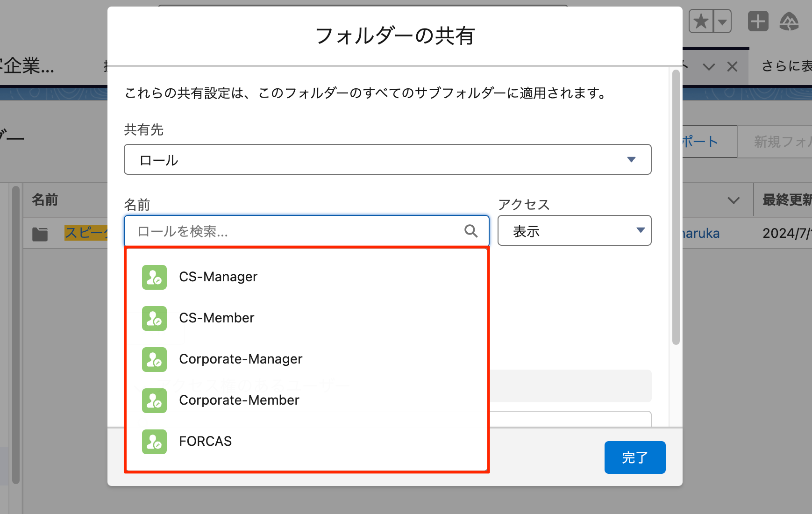Click the Corporate-Manager role icon
The image size is (812, 514).
click(154, 359)
